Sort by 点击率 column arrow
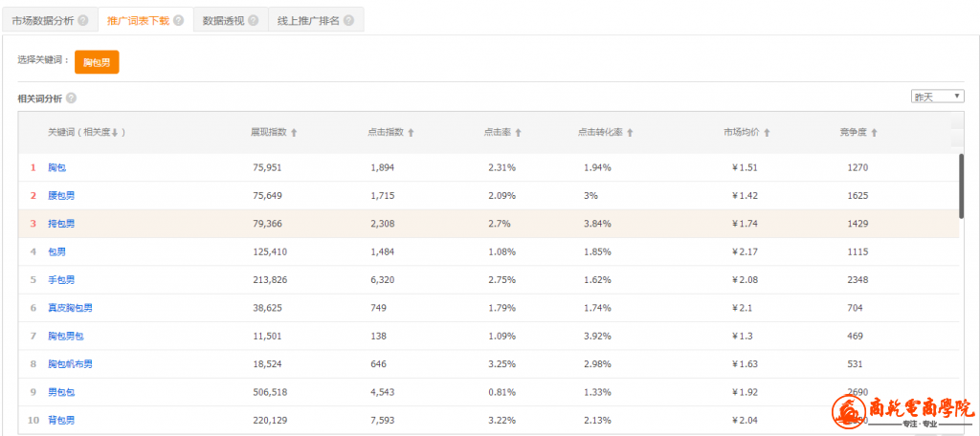Image resolution: width=980 pixels, height=436 pixels. pyautogui.click(x=518, y=133)
